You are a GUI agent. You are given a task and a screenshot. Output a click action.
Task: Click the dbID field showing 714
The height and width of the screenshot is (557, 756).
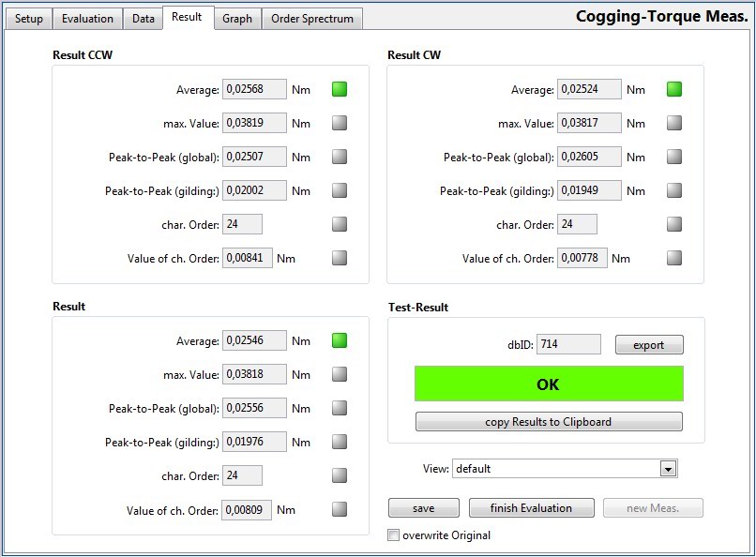pyautogui.click(x=569, y=345)
